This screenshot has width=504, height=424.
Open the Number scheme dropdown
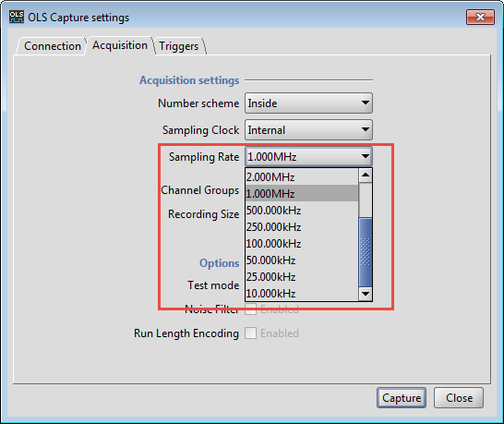(x=308, y=103)
